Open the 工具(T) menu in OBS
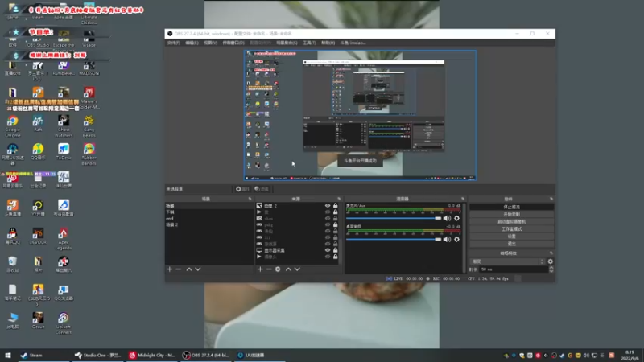 [309, 43]
